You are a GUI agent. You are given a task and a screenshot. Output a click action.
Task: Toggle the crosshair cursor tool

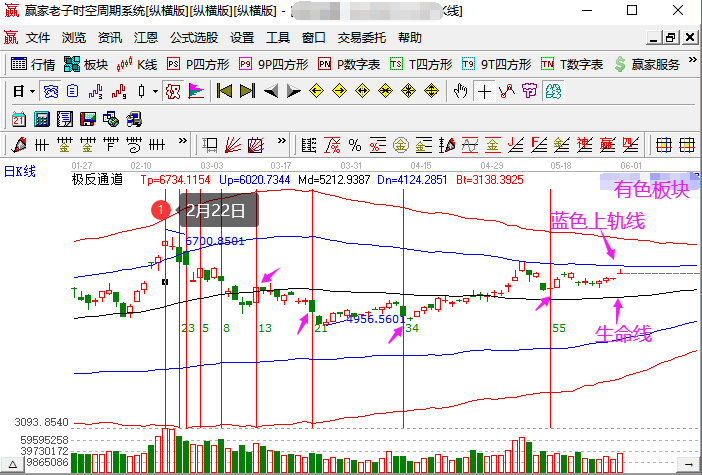click(484, 92)
